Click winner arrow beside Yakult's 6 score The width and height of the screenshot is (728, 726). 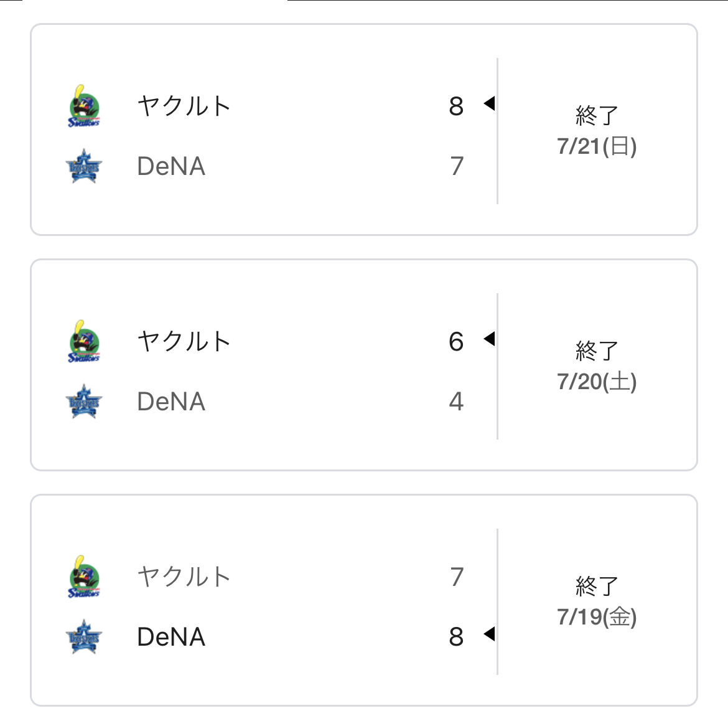(x=490, y=339)
